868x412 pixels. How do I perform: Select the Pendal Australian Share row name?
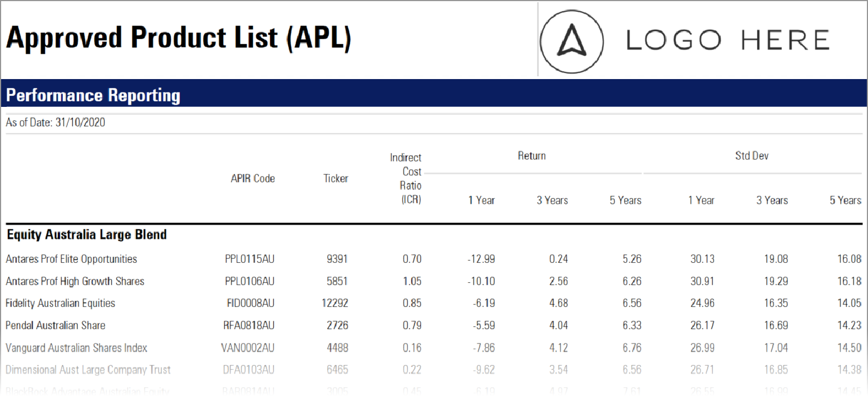pos(55,325)
